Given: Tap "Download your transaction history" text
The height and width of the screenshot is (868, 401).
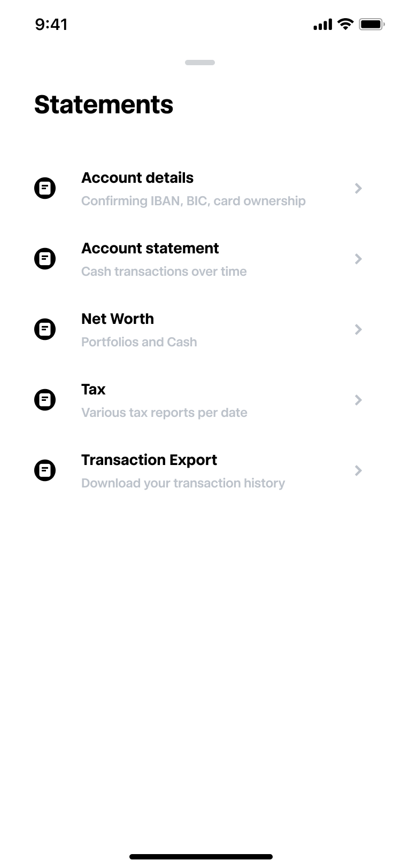Looking at the screenshot, I should click(x=183, y=483).
